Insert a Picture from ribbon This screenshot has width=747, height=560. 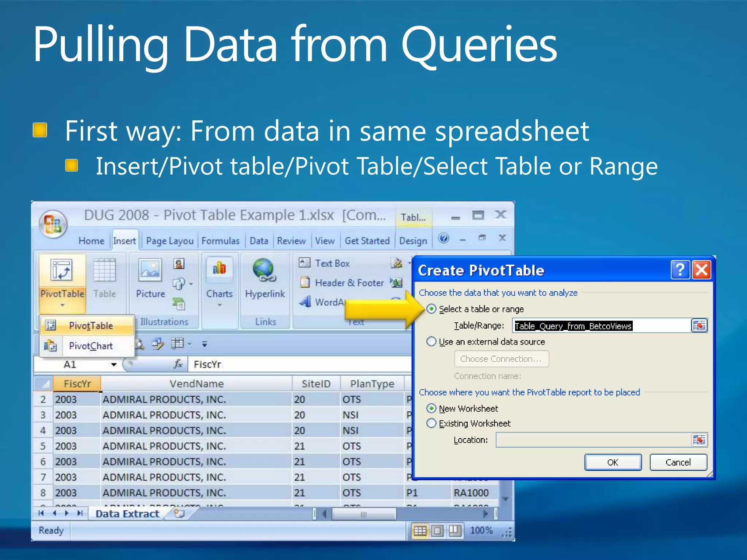tap(150, 270)
